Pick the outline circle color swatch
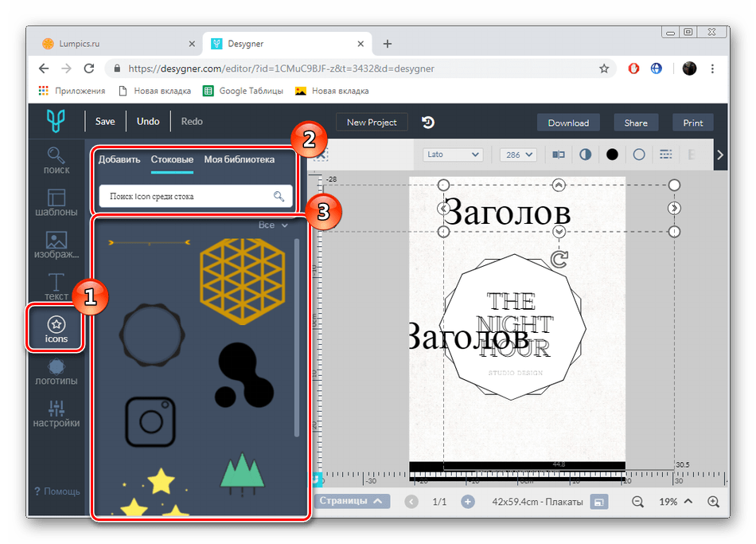The height and width of the screenshot is (544, 756). (639, 155)
